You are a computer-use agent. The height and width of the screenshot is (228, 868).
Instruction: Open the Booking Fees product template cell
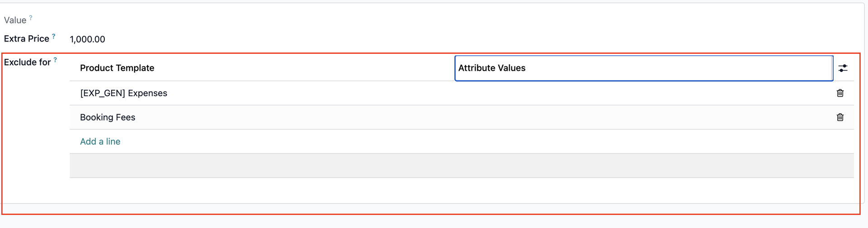pos(108,117)
